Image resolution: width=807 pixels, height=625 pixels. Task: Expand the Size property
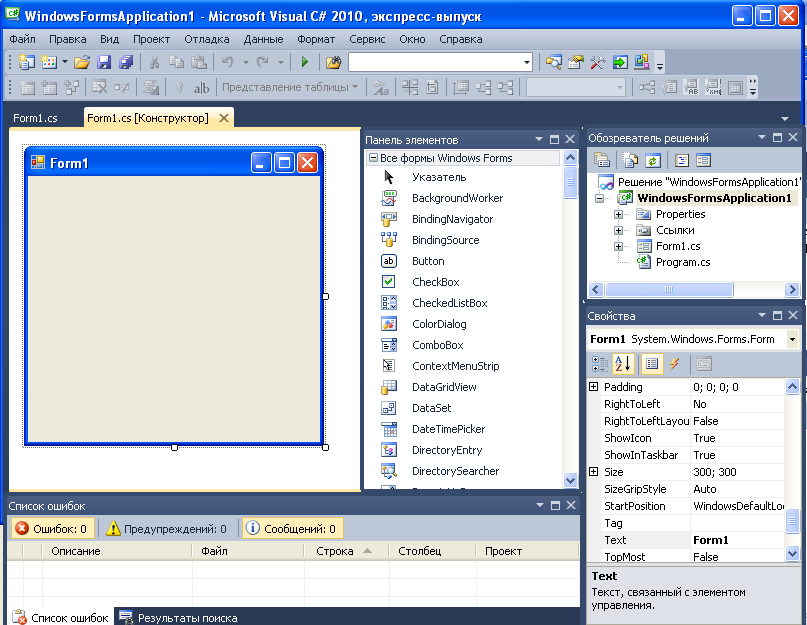pos(593,472)
